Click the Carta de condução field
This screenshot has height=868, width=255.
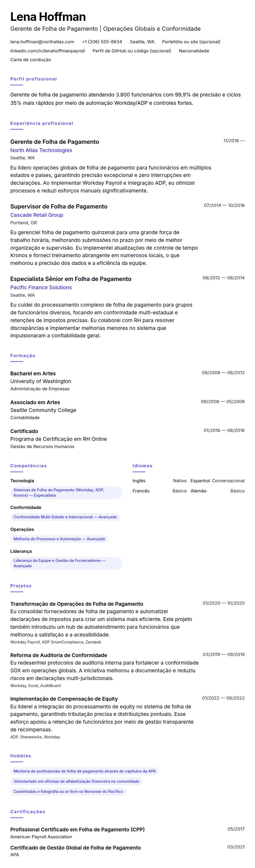click(31, 60)
